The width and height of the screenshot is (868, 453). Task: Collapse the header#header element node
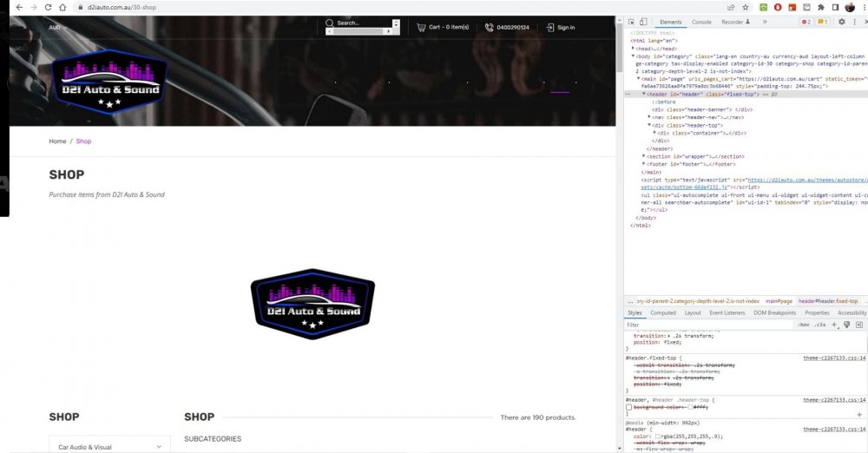pos(644,94)
